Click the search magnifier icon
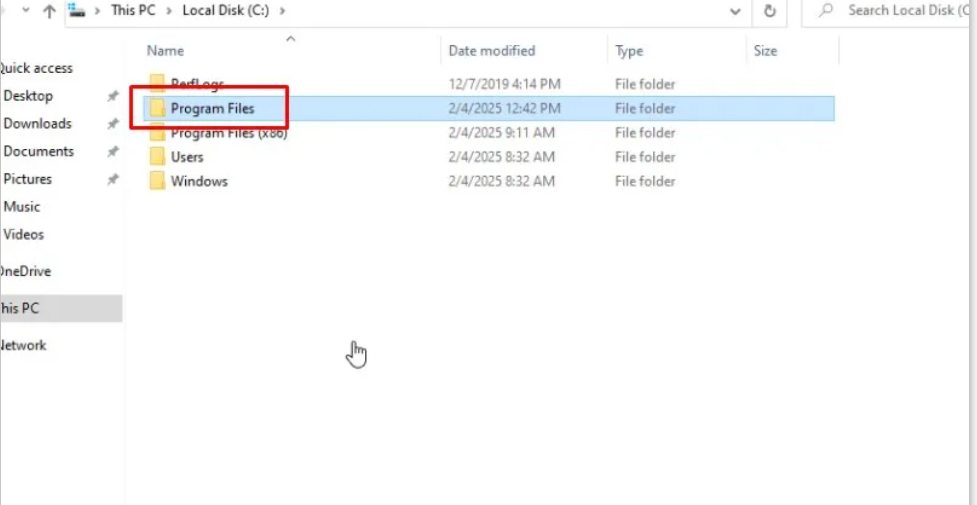 point(826,11)
